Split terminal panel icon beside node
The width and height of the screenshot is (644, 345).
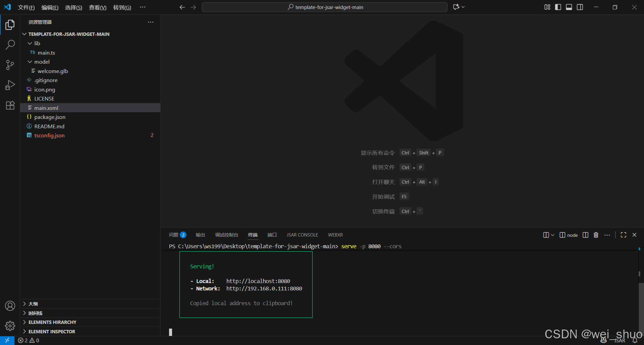[x=586, y=235]
